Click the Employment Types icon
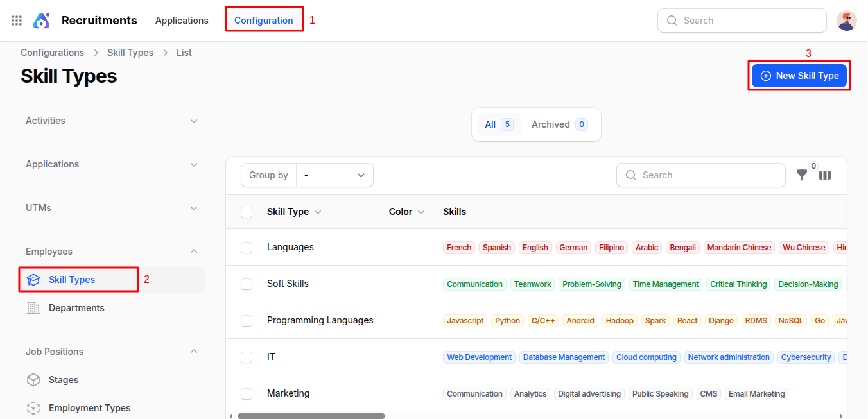 [x=33, y=408]
